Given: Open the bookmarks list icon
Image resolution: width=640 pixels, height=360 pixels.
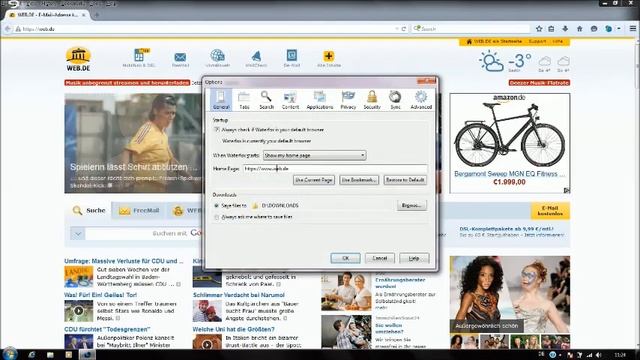Looking at the screenshot, I should pos(551,29).
